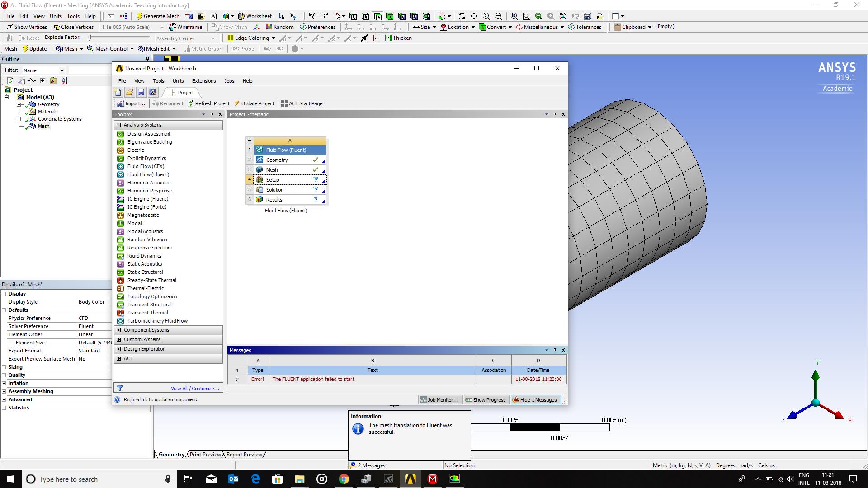Expand the Geometry tree node

pyautogui.click(x=19, y=104)
